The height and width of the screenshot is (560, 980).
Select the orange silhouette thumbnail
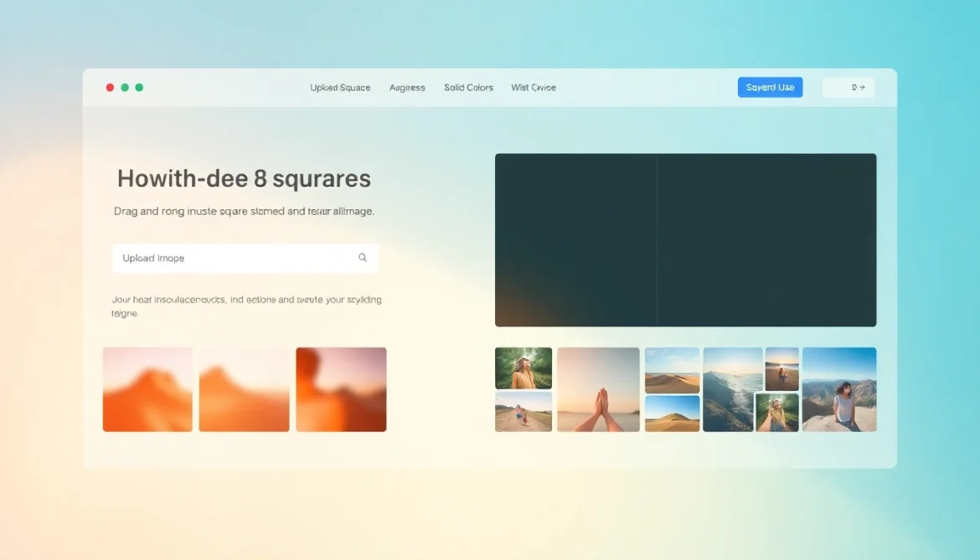click(x=341, y=388)
